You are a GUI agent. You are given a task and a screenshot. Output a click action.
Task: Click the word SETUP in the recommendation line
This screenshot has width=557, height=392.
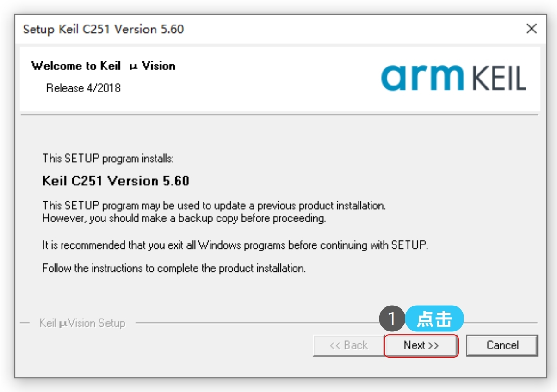[409, 245]
